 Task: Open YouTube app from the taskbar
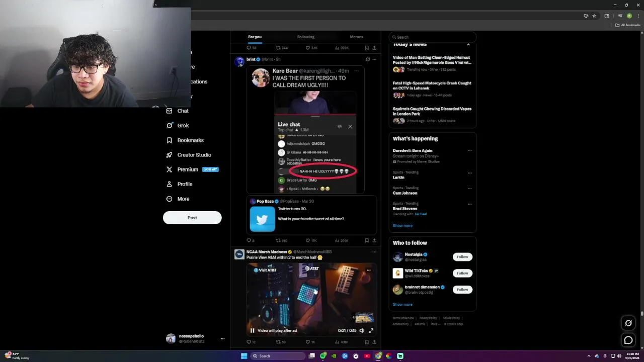(x=367, y=356)
